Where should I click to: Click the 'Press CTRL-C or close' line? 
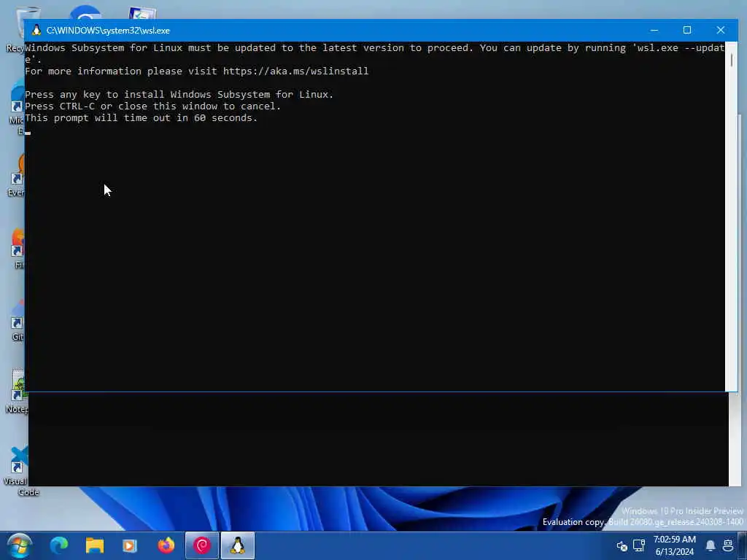pyautogui.click(x=153, y=106)
